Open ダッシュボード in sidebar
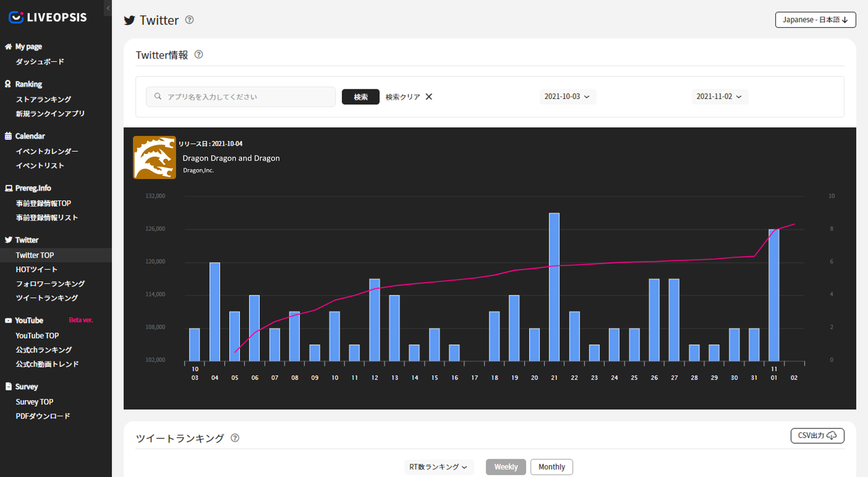The image size is (868, 477). tap(40, 62)
